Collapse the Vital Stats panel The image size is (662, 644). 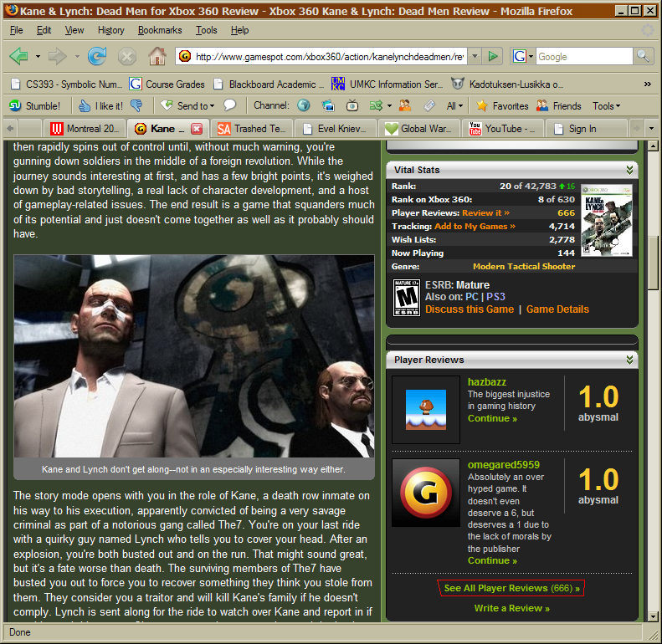pos(629,170)
